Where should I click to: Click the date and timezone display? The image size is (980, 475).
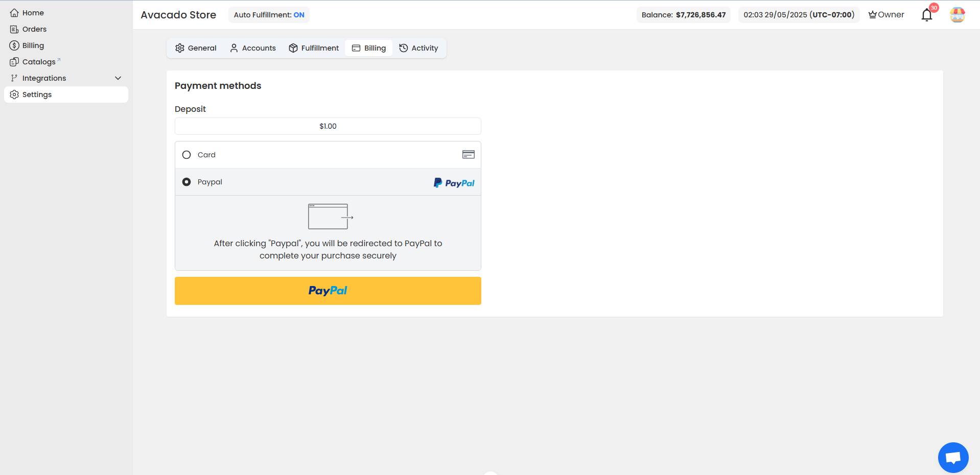click(x=799, y=15)
